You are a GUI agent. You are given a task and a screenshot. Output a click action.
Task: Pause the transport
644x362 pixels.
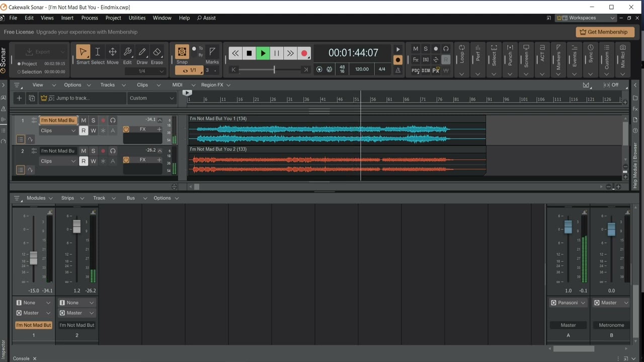point(276,53)
